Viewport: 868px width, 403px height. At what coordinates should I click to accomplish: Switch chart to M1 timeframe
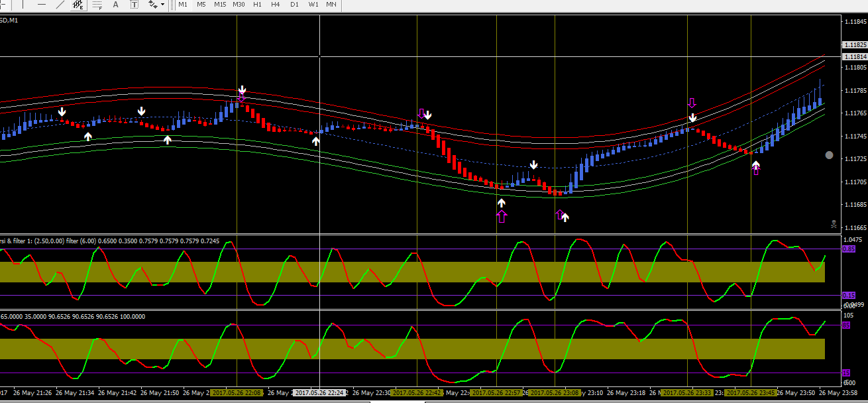tap(183, 5)
